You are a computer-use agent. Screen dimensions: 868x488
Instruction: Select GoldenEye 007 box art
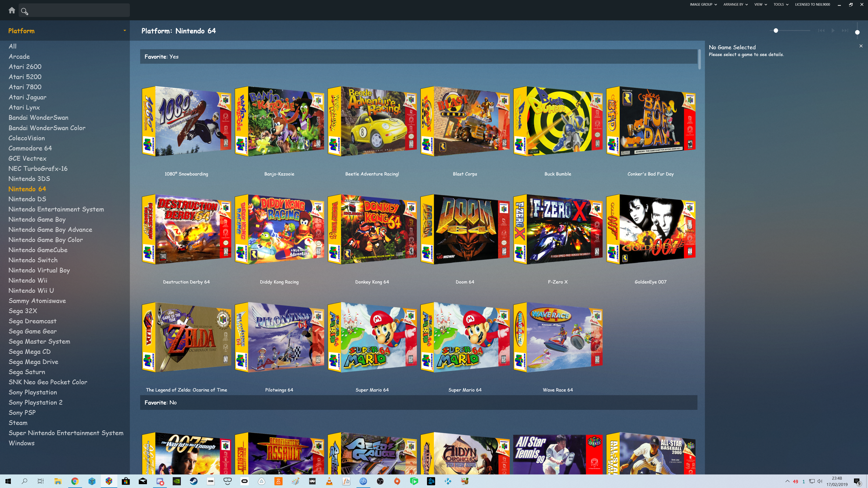click(x=651, y=229)
